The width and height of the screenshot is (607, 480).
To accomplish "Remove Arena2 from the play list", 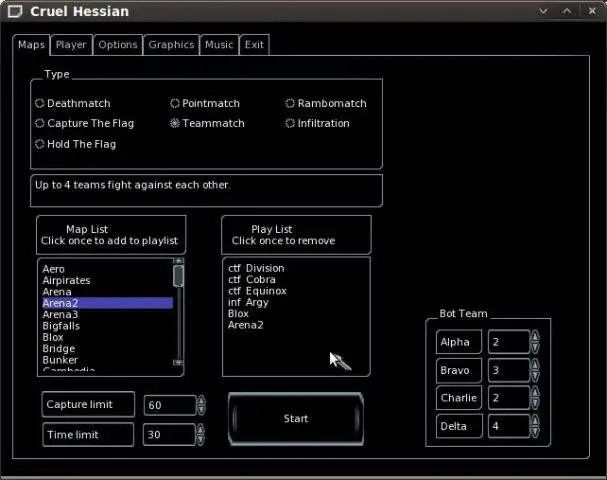I will point(245,325).
